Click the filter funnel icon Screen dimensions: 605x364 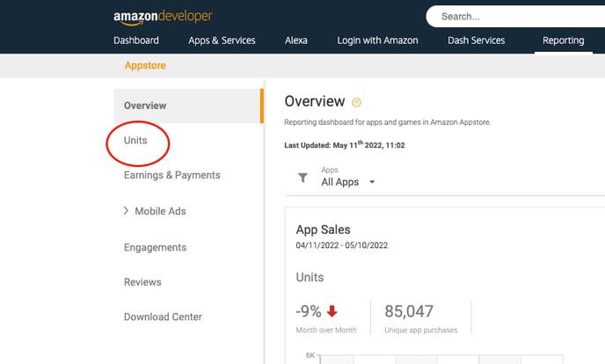pyautogui.click(x=302, y=178)
